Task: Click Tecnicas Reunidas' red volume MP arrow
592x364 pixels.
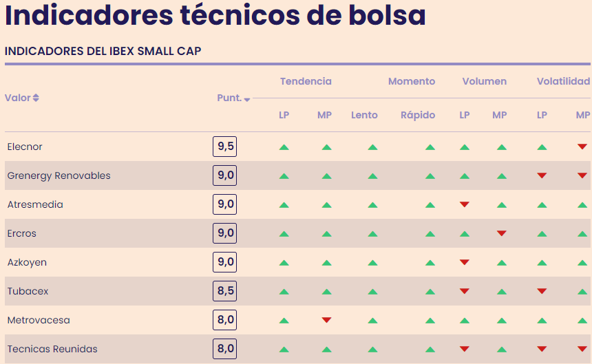Action: pos(502,349)
